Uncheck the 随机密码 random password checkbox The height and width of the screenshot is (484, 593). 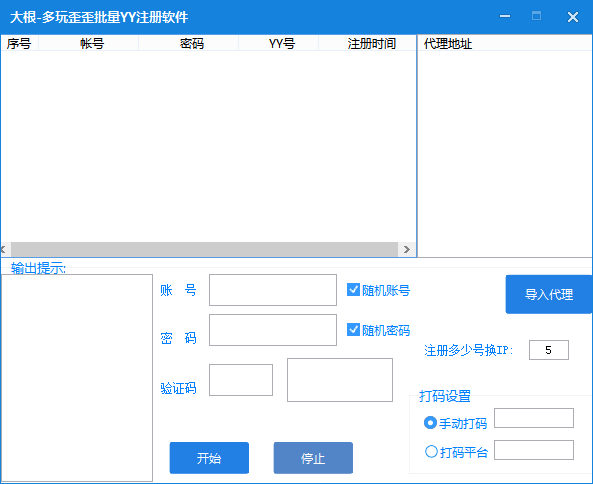click(x=353, y=330)
